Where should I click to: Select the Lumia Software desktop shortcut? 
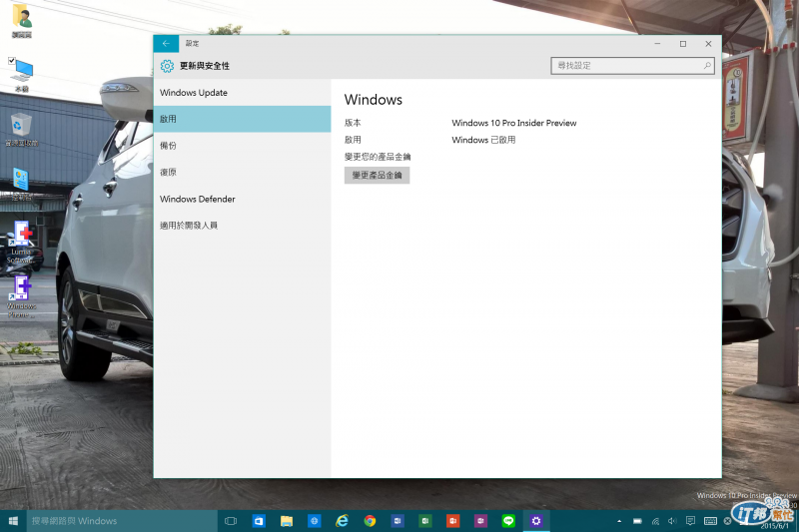21,242
